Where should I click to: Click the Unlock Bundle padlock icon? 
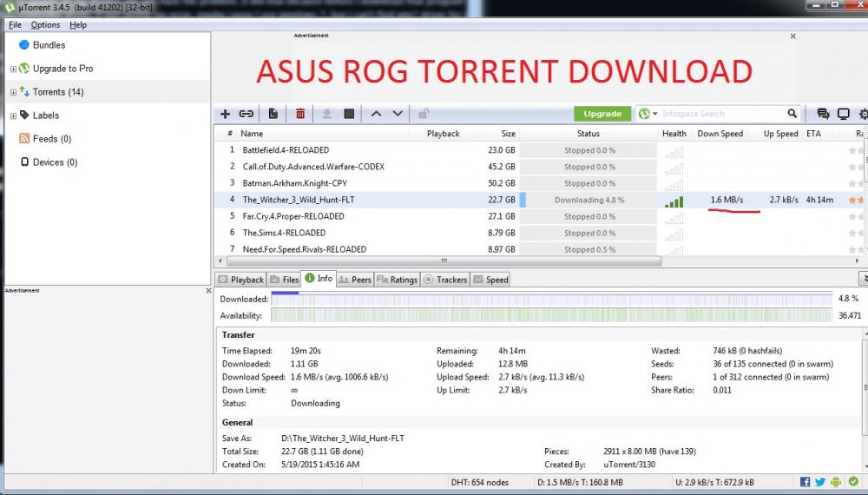click(x=424, y=114)
